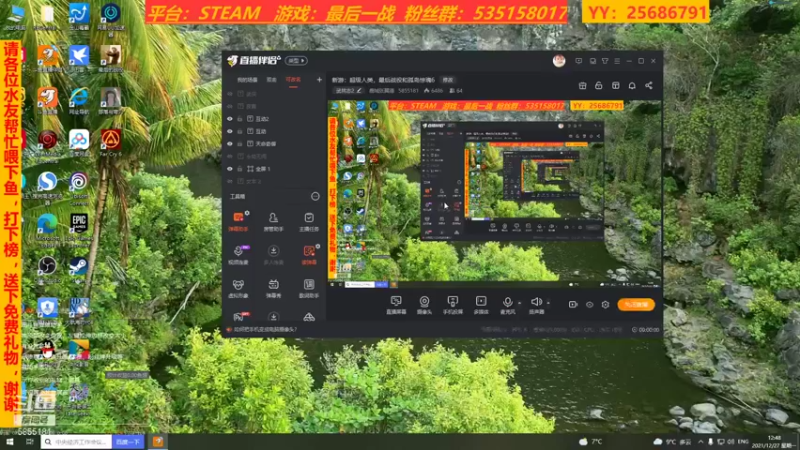Switch to the 我的场景 tab
Image resolution: width=800 pixels, height=450 pixels.
(x=247, y=80)
